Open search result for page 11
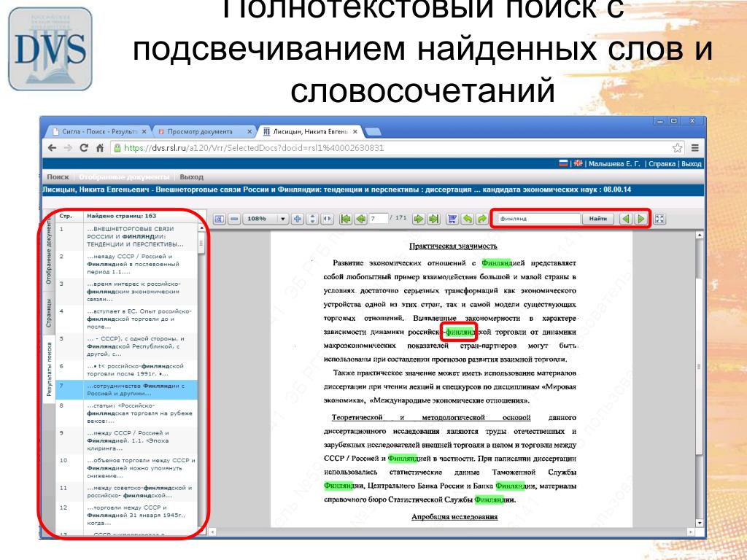 coord(126,492)
